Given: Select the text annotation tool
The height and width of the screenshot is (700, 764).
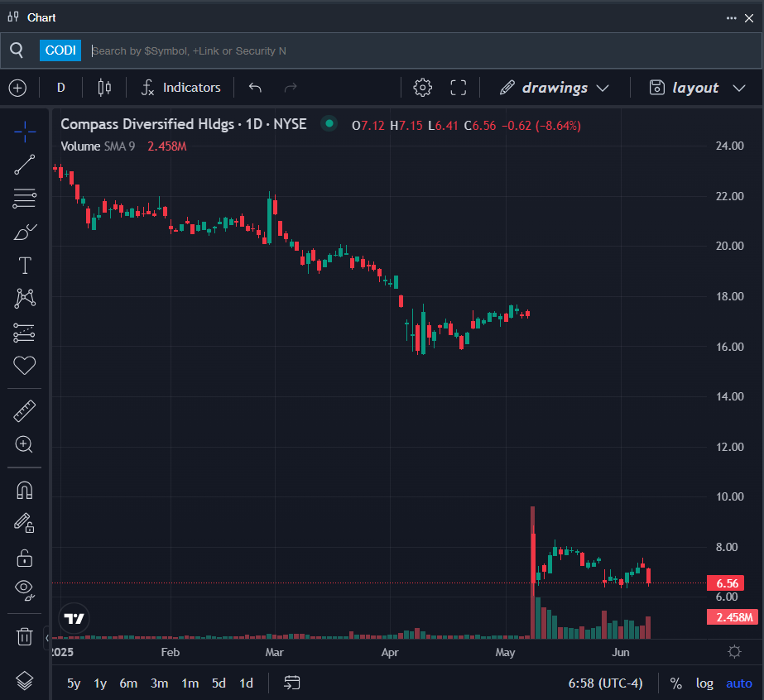Looking at the screenshot, I should point(24,266).
